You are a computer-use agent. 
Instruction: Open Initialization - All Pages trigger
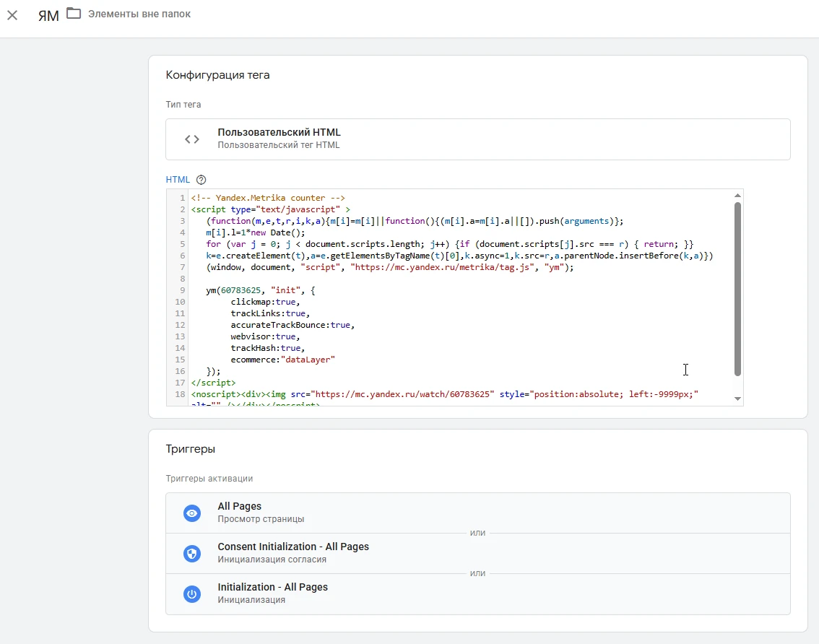[x=478, y=594]
